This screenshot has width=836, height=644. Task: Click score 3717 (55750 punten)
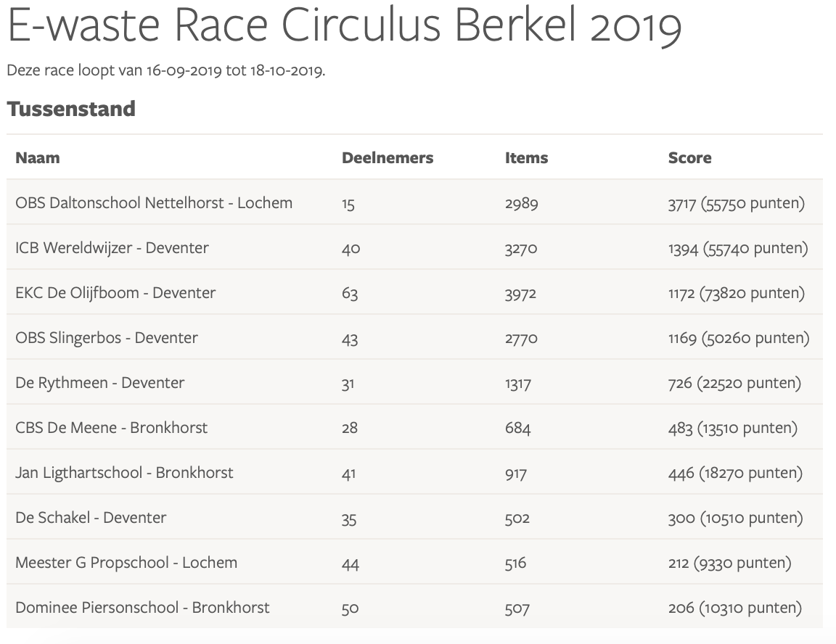736,203
